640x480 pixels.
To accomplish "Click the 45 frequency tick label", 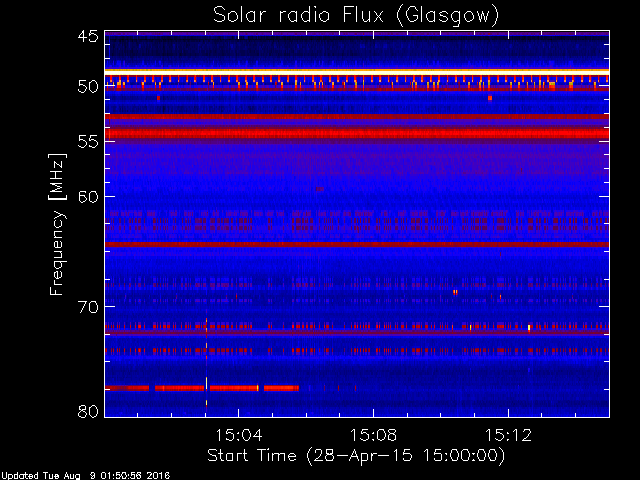I will pos(88,37).
